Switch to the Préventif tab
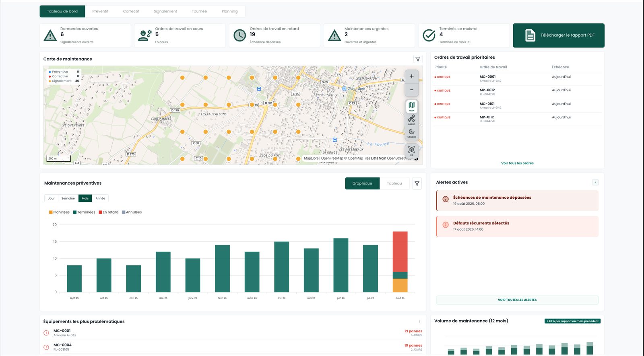This screenshot has width=644, height=356. (100, 11)
